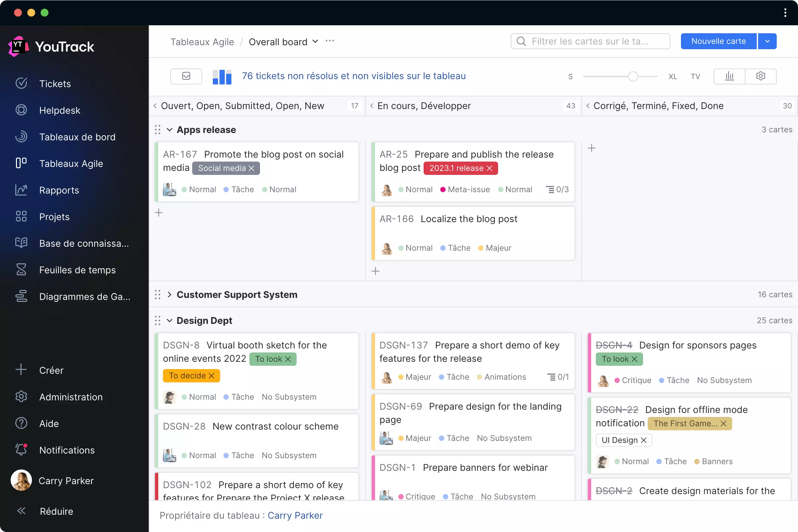This screenshot has height=532, width=798.
Task: Open Rapports in the sidebar
Action: pos(59,190)
